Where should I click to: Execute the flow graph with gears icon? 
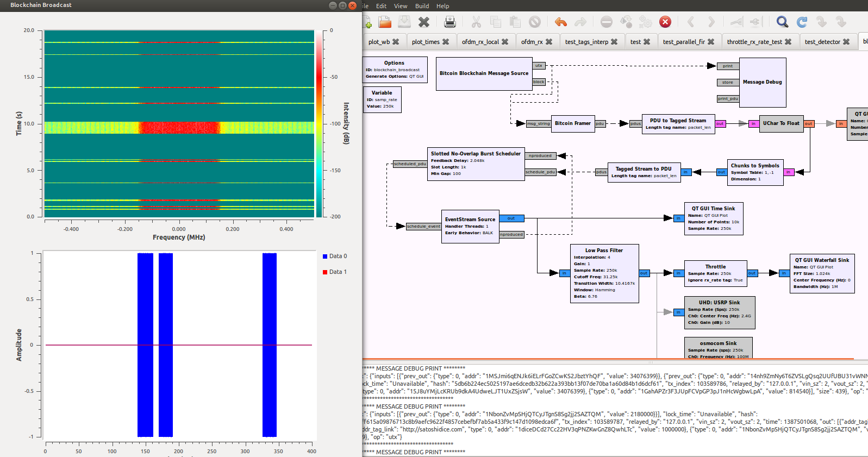coord(646,22)
